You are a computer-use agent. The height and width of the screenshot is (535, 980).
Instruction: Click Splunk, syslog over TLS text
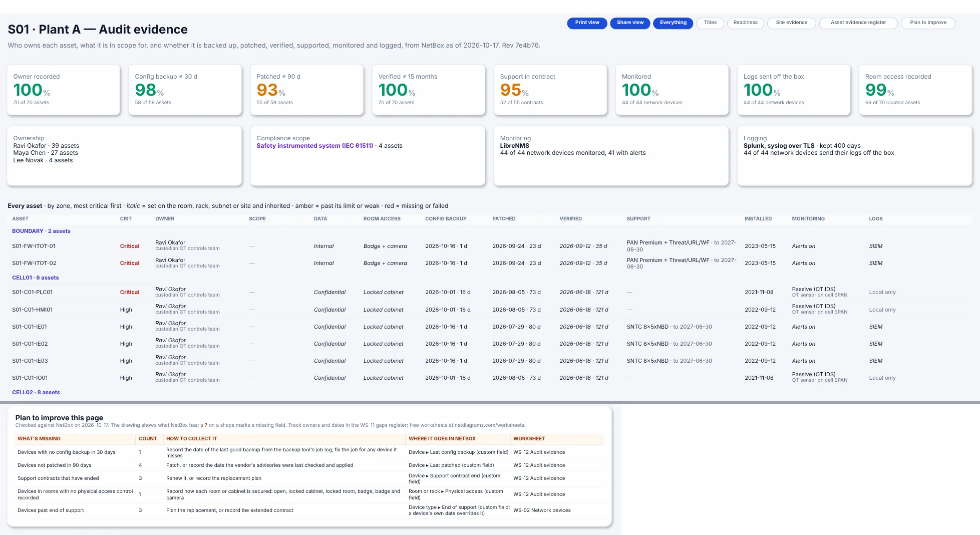[779, 146]
